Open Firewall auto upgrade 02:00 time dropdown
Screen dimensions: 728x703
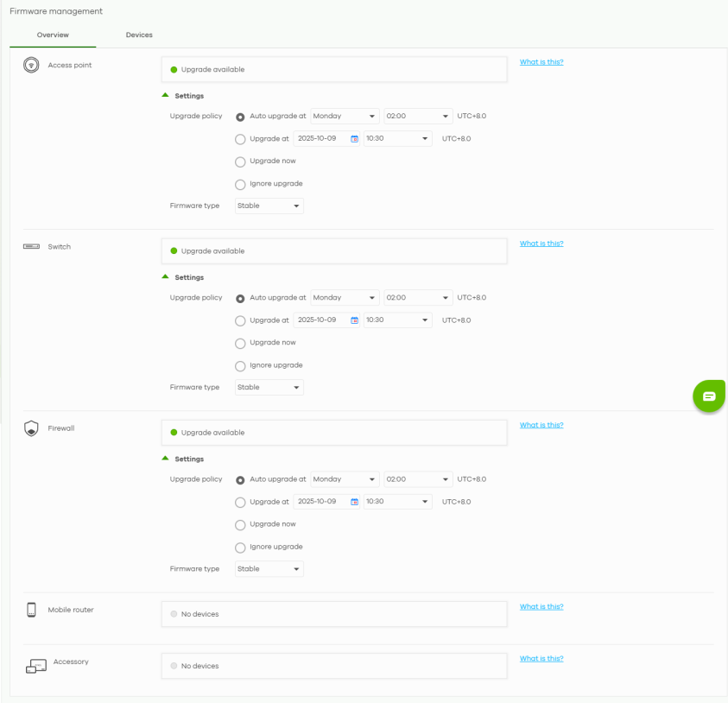[418, 479]
